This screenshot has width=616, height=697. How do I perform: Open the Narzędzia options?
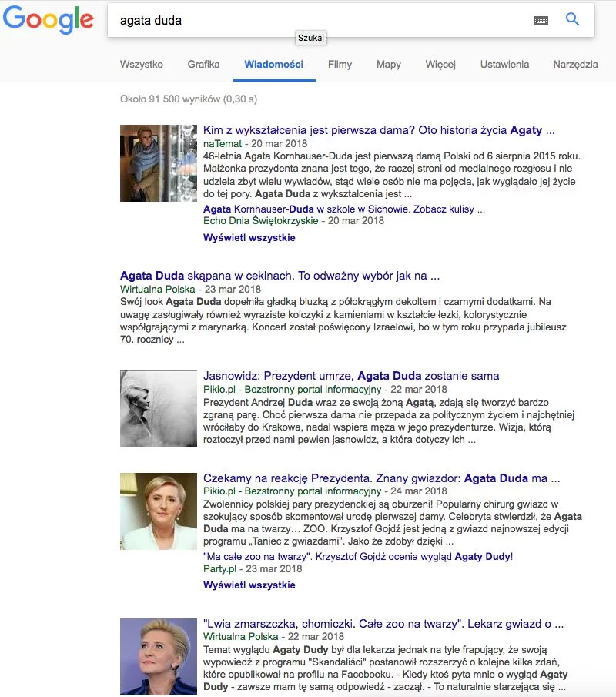coord(575,65)
